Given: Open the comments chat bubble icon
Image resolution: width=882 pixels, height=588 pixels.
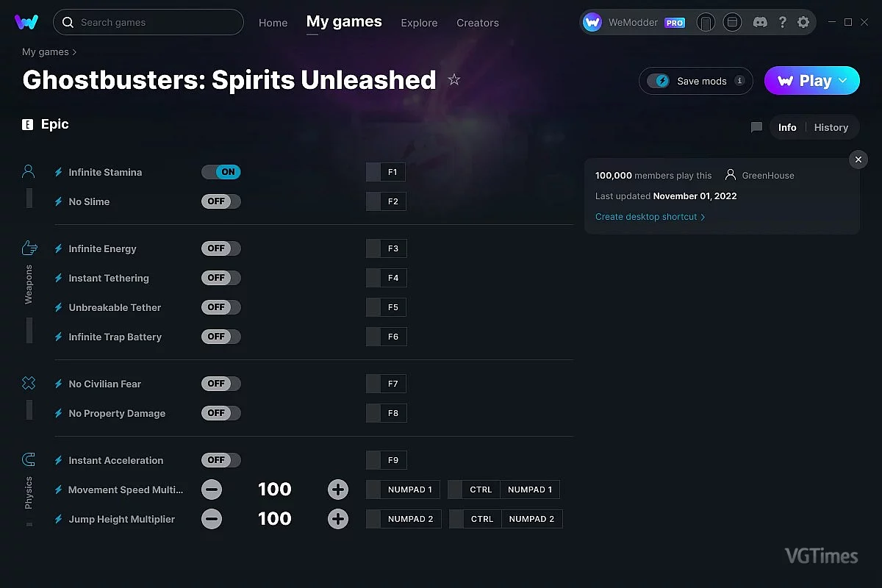Looking at the screenshot, I should pos(756,127).
